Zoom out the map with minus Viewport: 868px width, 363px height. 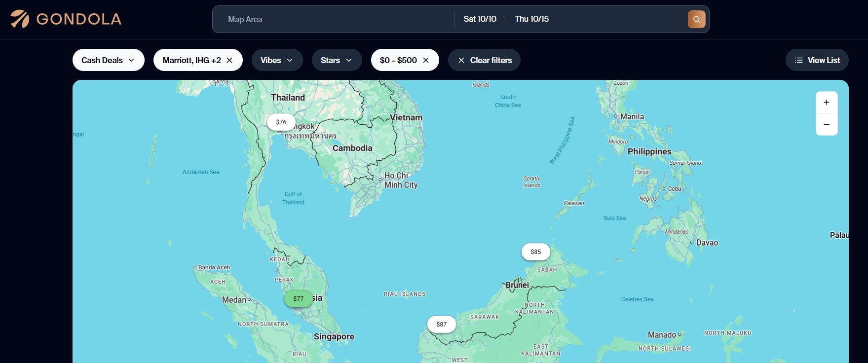[x=827, y=125]
